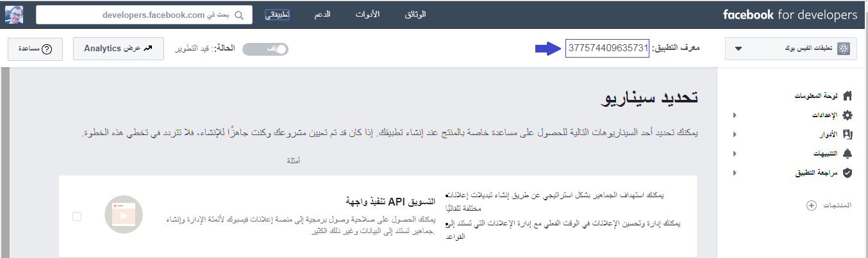This screenshot has height=258, width=868.
Task: Click the مساعدة help button
Action: click(x=35, y=48)
